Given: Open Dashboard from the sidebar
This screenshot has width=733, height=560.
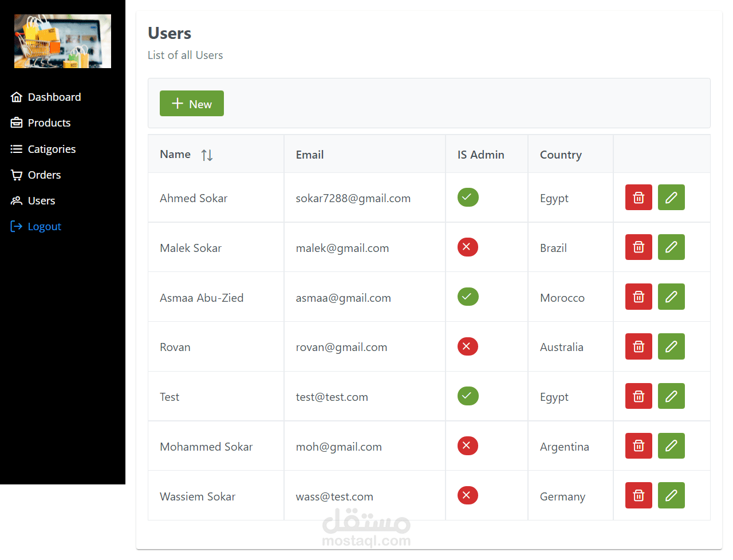Looking at the screenshot, I should pos(46,97).
